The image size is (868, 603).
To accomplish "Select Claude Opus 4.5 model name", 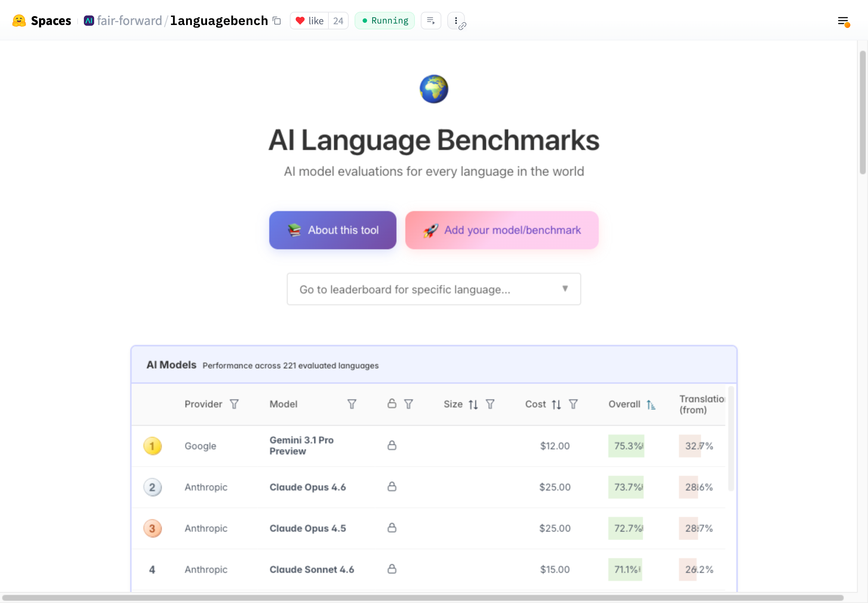I will point(307,528).
